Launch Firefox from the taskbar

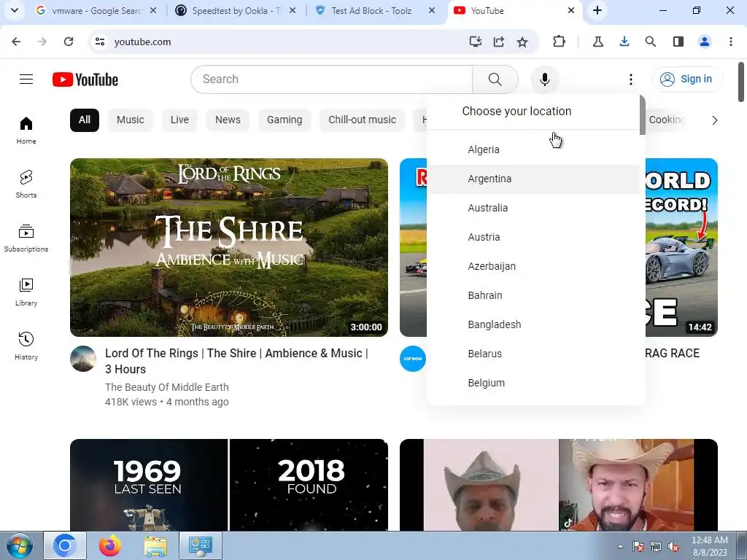click(110, 545)
